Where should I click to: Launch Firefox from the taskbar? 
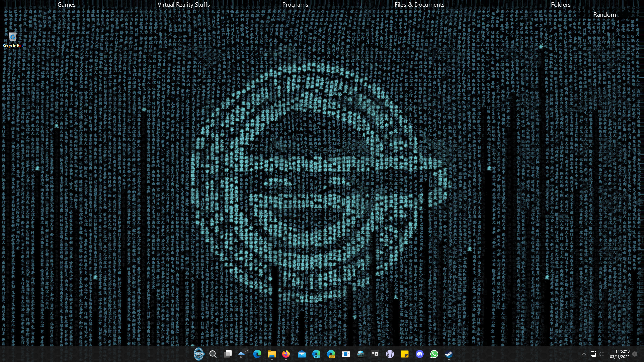coord(286,354)
